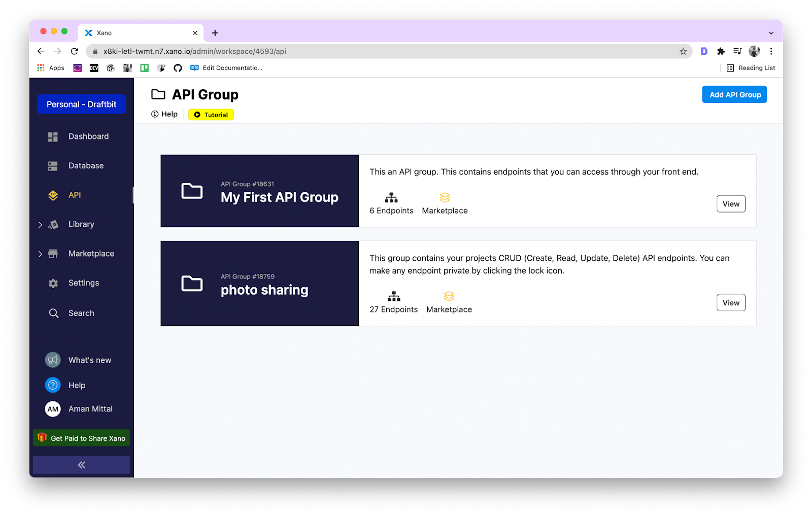Select the API icon in the sidebar

(53, 195)
